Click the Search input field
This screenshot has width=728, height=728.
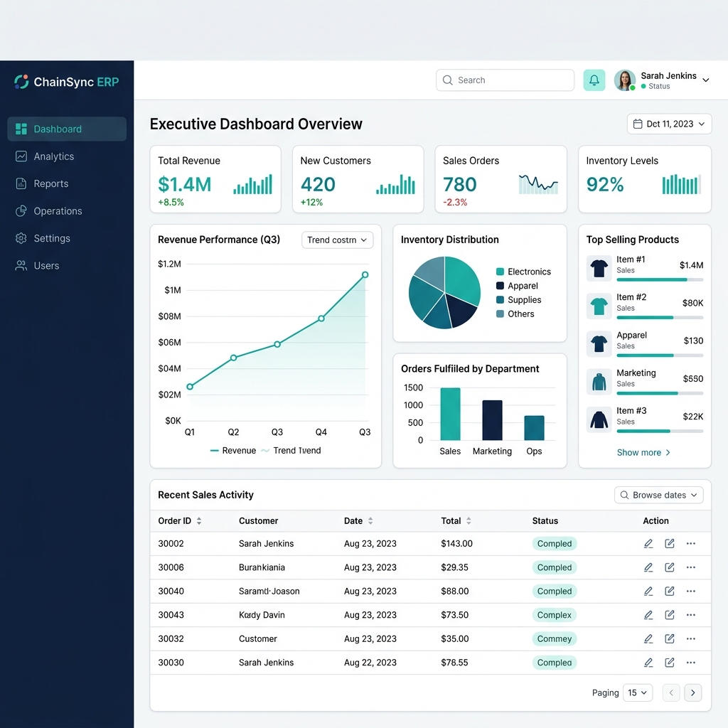505,80
